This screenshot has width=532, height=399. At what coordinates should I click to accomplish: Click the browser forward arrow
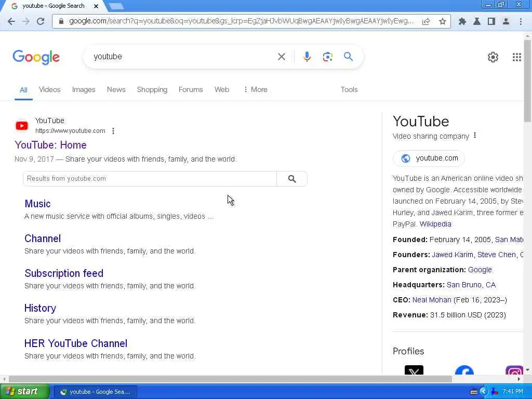[26, 21]
